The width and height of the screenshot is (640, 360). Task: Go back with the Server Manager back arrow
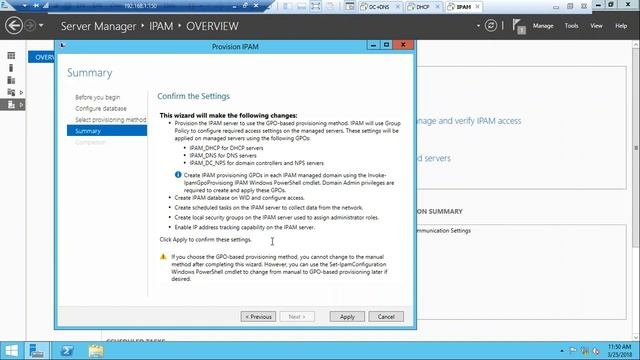13,26
